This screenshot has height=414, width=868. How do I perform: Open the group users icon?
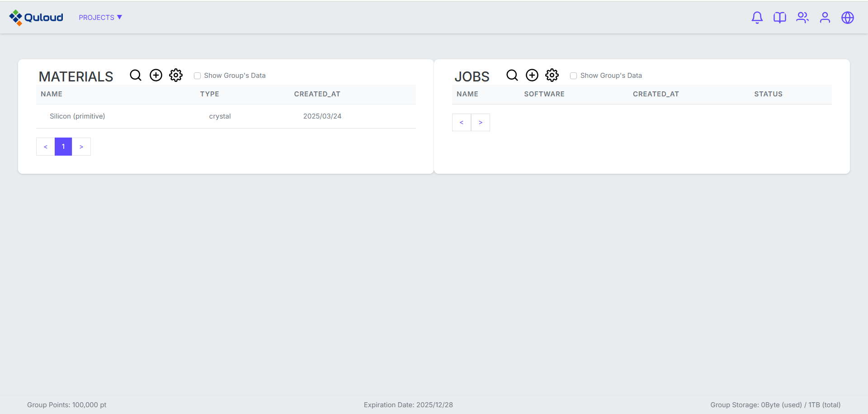pyautogui.click(x=802, y=18)
